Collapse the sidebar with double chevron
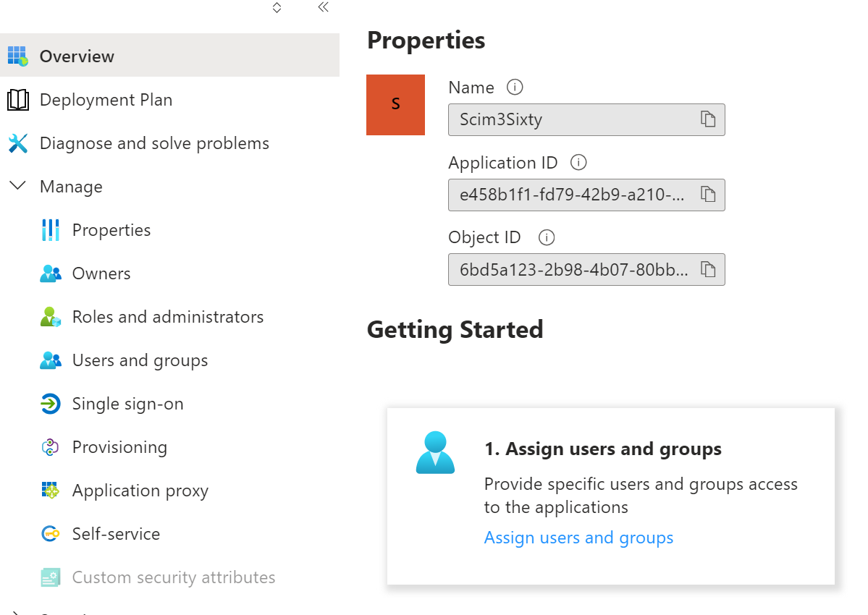Image resolution: width=868 pixels, height=615 pixels. [x=323, y=7]
